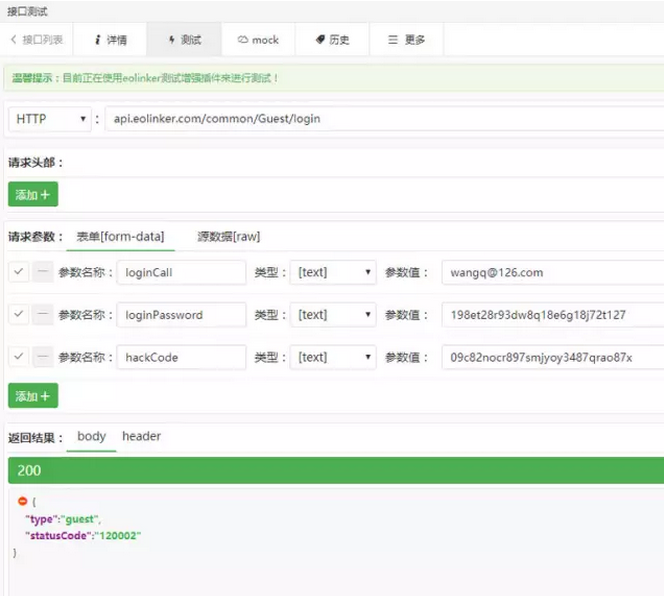Toggle the checkbox for the loginCall parameter
Image resolution: width=664 pixels, height=596 pixels.
tap(19, 272)
